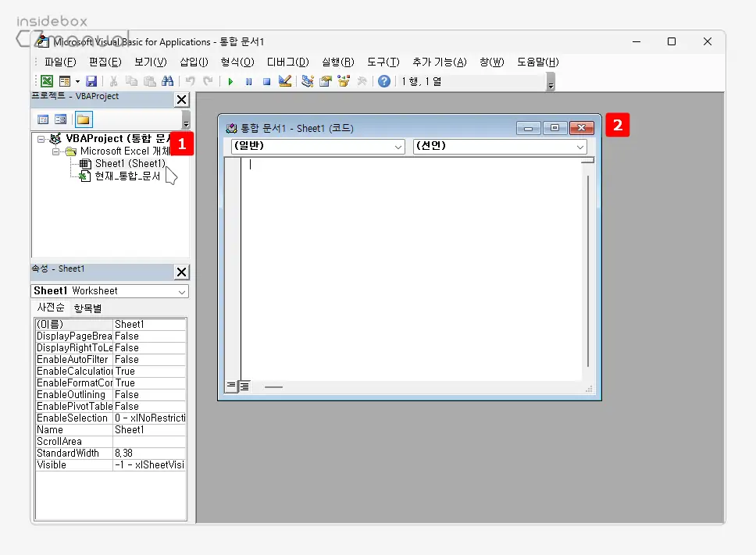Click the Find binoculars icon
The image size is (756, 555).
[167, 81]
